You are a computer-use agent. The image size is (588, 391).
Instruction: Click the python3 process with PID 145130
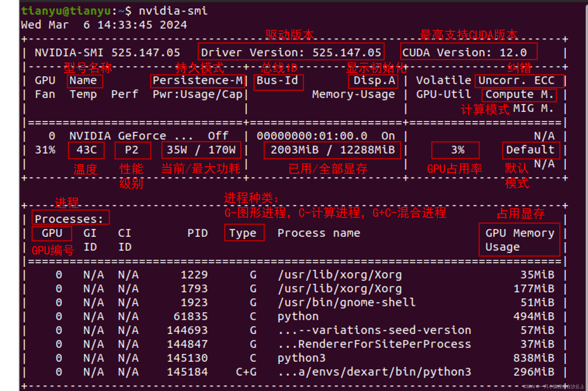click(302, 358)
